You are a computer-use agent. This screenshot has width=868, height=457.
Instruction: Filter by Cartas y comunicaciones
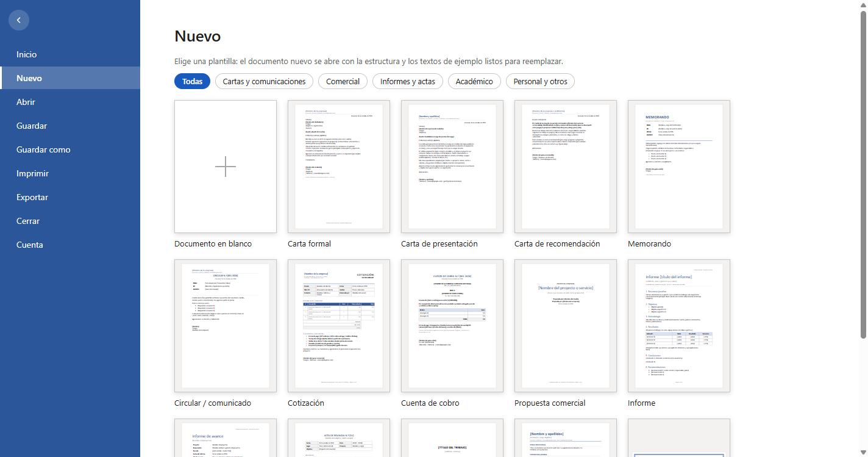coord(264,81)
